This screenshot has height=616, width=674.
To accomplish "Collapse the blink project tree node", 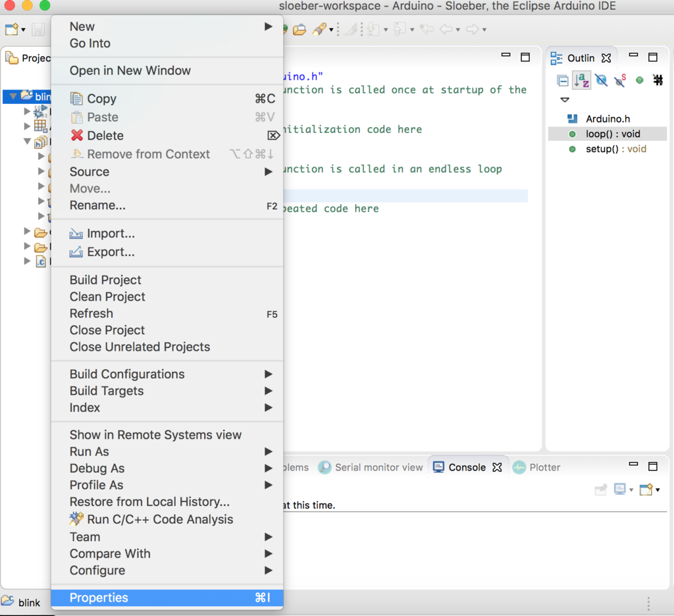I will click(x=13, y=96).
